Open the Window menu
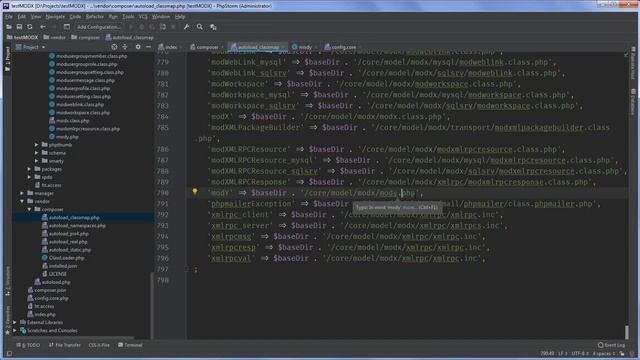This screenshot has width=640, height=360. [161, 17]
